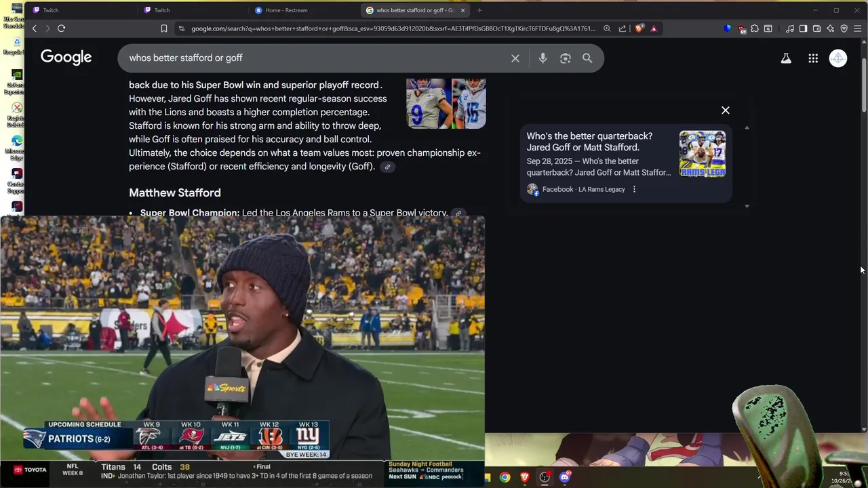Go back to the previous page

pyautogui.click(x=35, y=28)
